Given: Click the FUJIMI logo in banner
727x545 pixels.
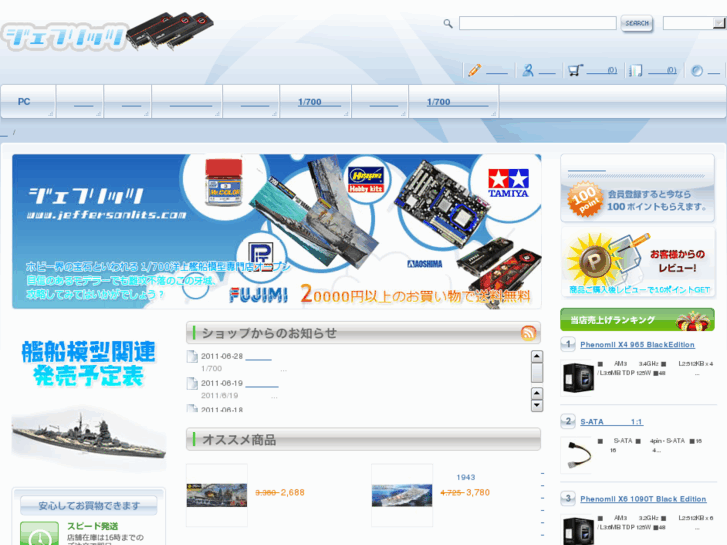Looking at the screenshot, I should point(259,295).
